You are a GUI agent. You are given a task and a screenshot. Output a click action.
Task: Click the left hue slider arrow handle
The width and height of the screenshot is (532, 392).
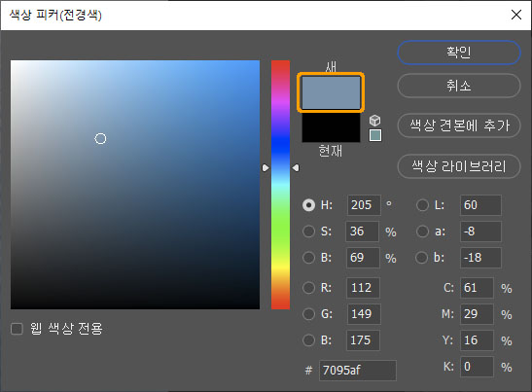coord(266,167)
